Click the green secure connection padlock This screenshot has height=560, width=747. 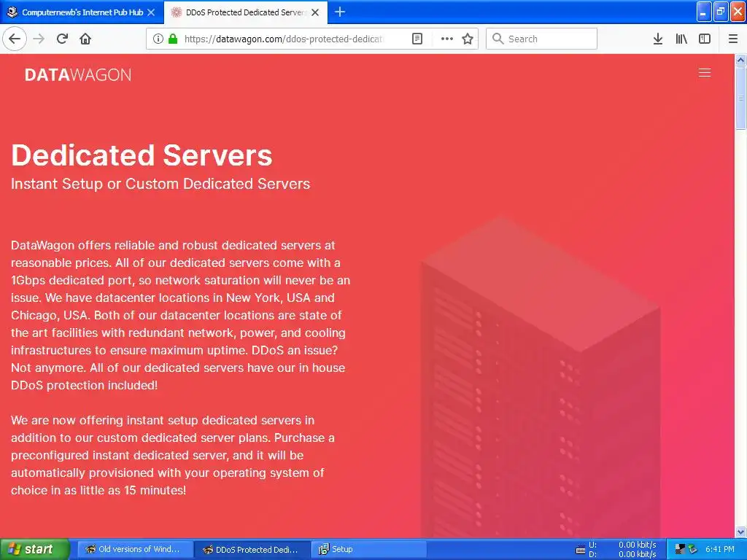(x=173, y=39)
